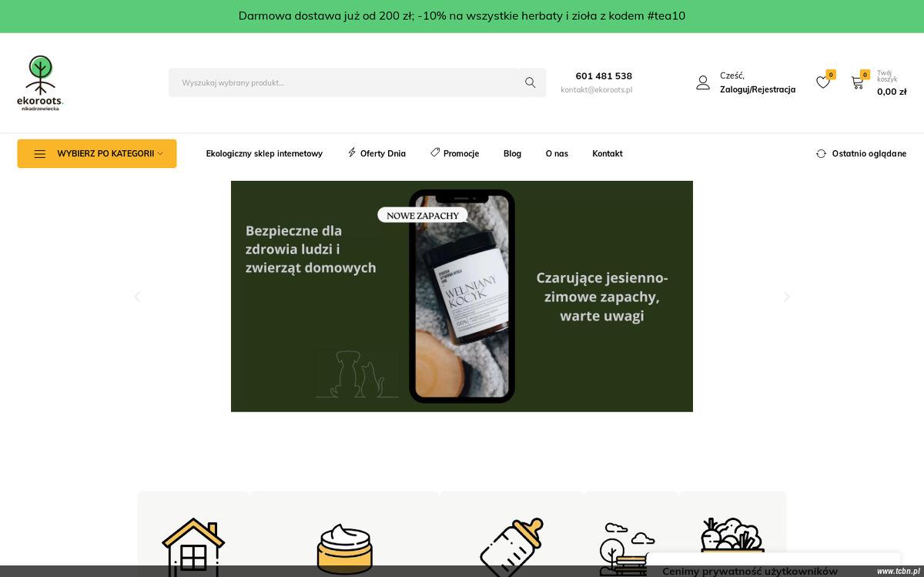Select the house category icon
The height and width of the screenshot is (577, 924).
[193, 546]
